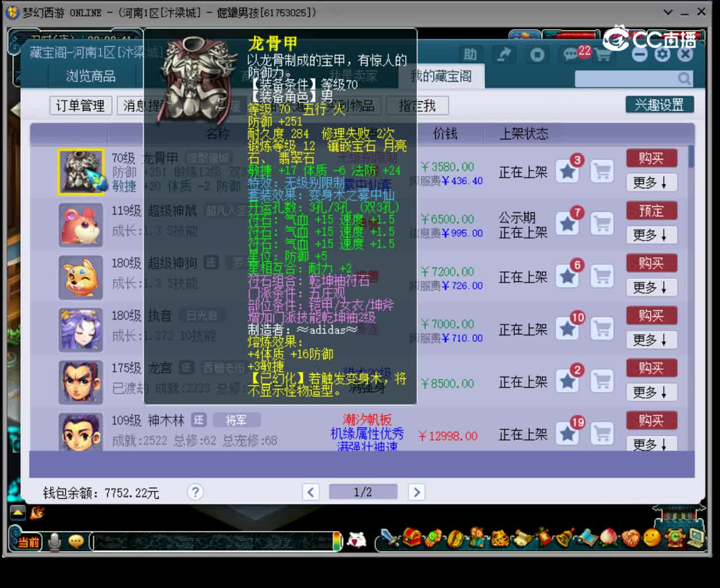Open the shopping cart icon in header

(602, 55)
